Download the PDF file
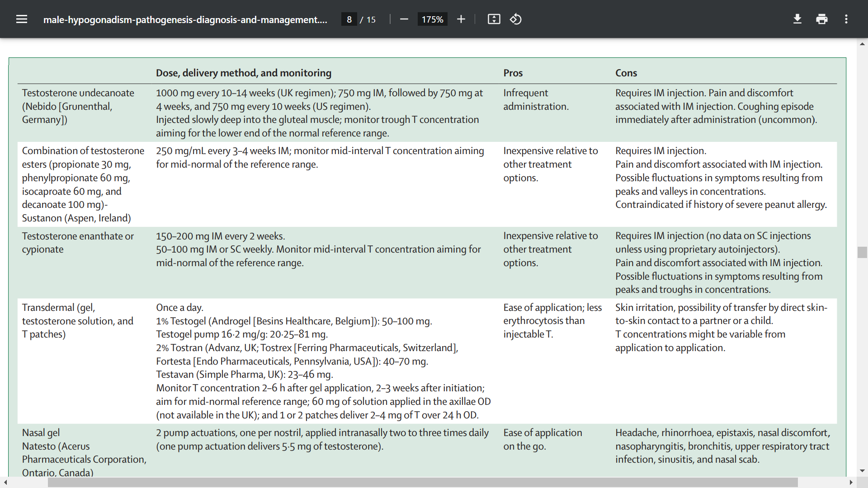 pos(797,19)
